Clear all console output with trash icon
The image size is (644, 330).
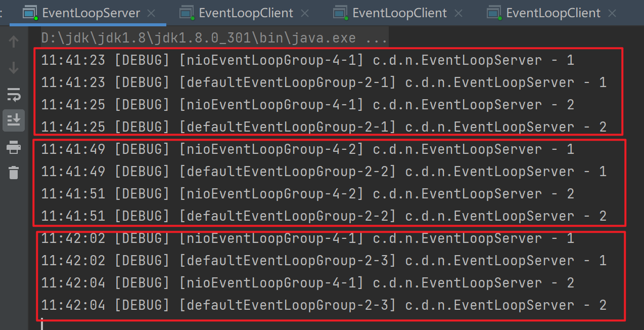click(14, 173)
